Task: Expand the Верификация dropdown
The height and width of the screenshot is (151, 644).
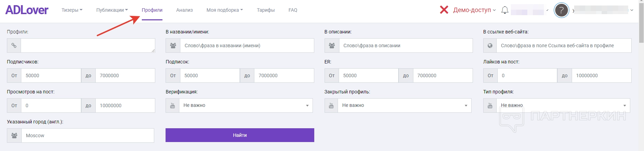Action: pyautogui.click(x=246, y=105)
